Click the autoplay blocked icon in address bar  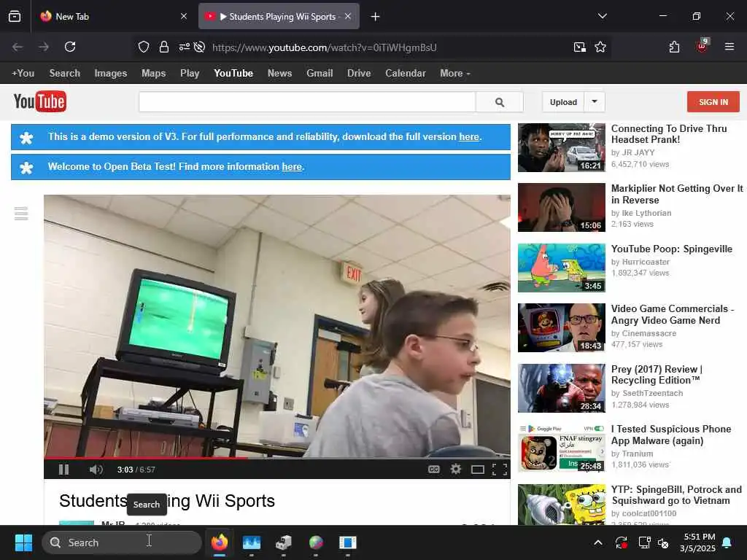200,47
